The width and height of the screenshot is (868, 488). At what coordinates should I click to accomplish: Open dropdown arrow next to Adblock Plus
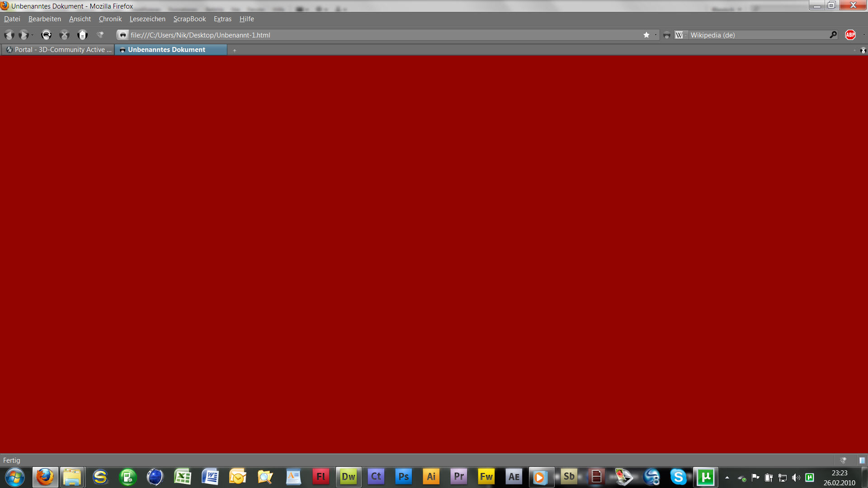(863, 35)
